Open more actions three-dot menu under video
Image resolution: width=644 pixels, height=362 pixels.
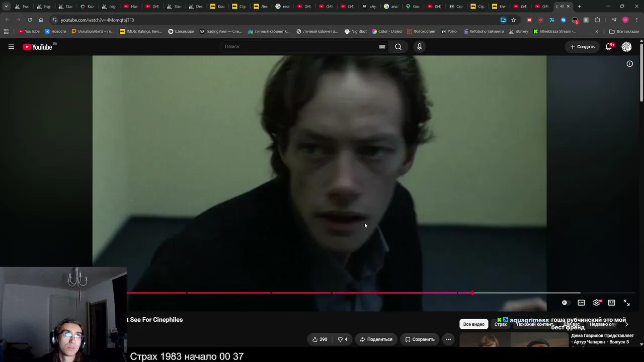pos(448,339)
